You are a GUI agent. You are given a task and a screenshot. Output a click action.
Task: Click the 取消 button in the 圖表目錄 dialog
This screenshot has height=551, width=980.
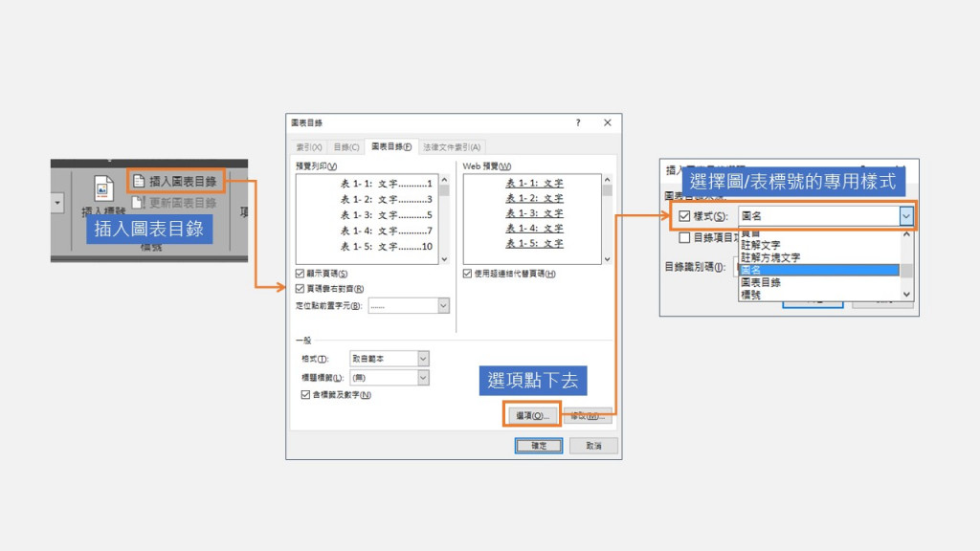click(x=593, y=446)
